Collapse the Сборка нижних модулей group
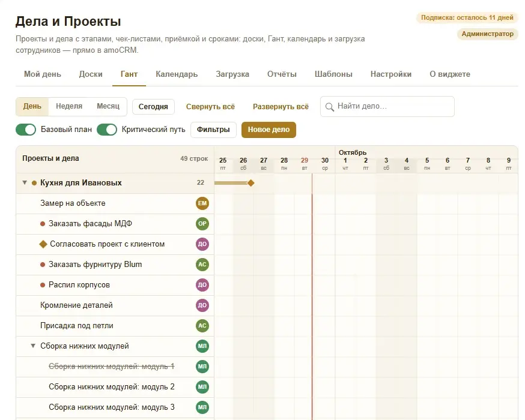This screenshot has width=525, height=420. [x=33, y=346]
